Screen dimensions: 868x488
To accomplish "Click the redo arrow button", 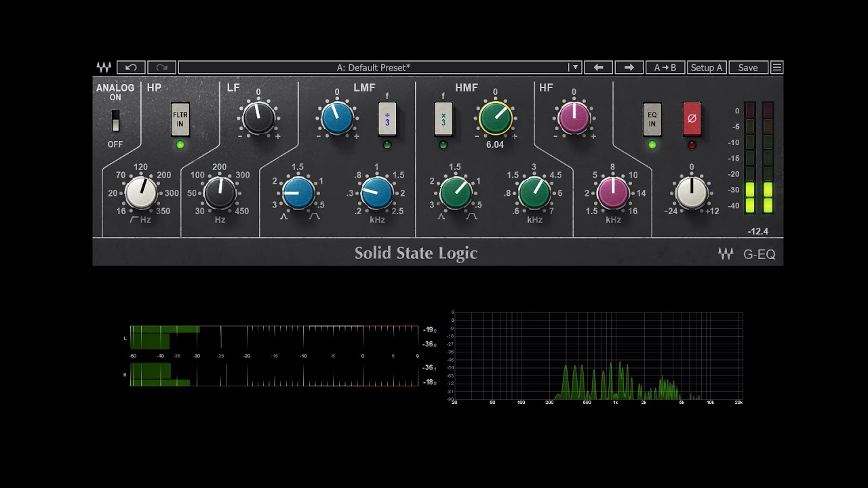I will tap(161, 67).
